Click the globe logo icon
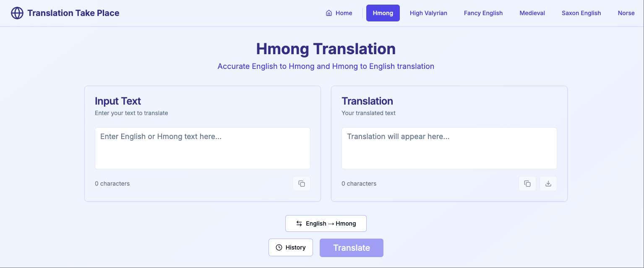 click(16, 13)
